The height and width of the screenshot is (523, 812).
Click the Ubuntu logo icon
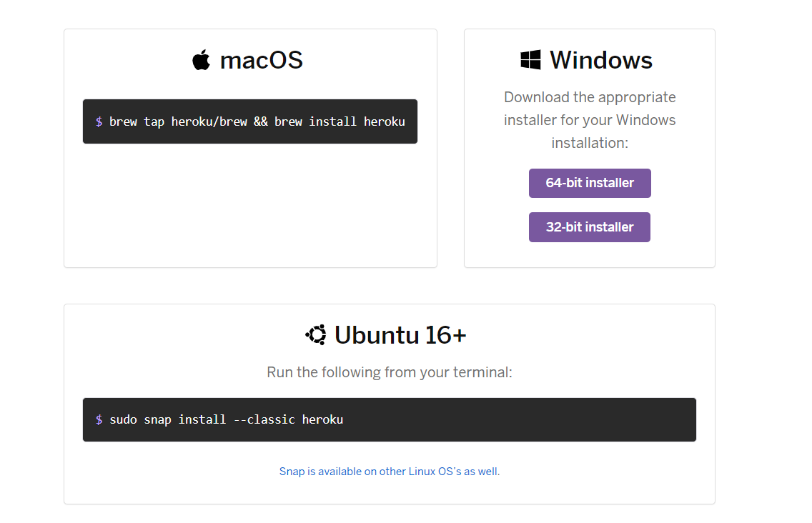pyautogui.click(x=316, y=334)
